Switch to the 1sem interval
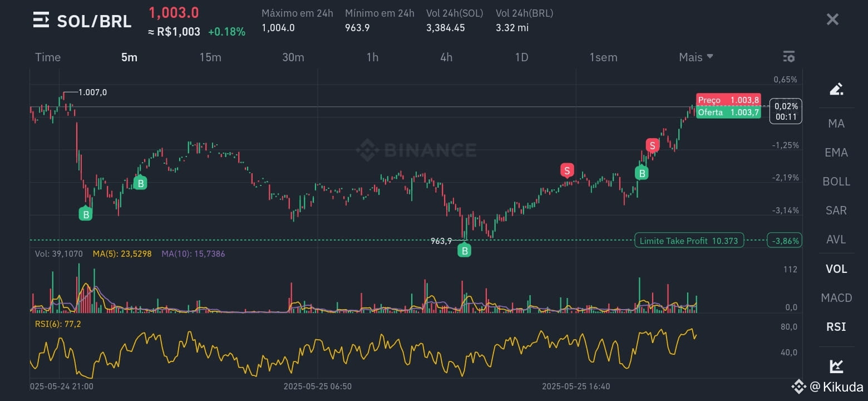Image resolution: width=868 pixels, height=401 pixels. pyautogui.click(x=604, y=57)
